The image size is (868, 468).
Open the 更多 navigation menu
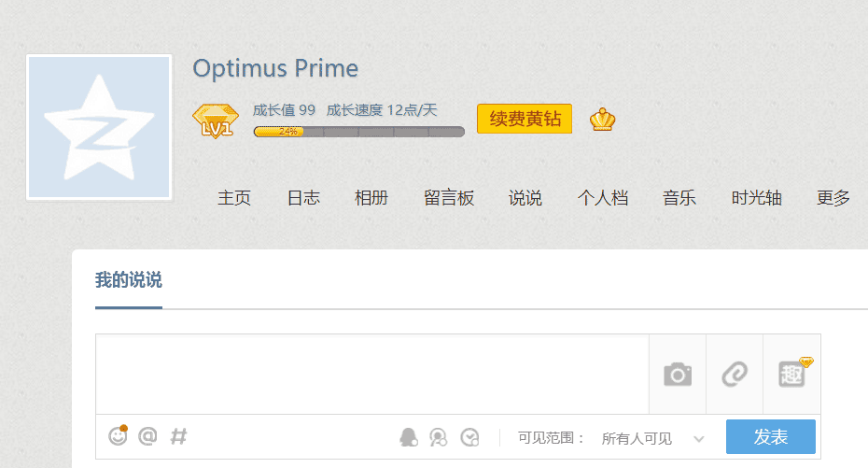[833, 198]
